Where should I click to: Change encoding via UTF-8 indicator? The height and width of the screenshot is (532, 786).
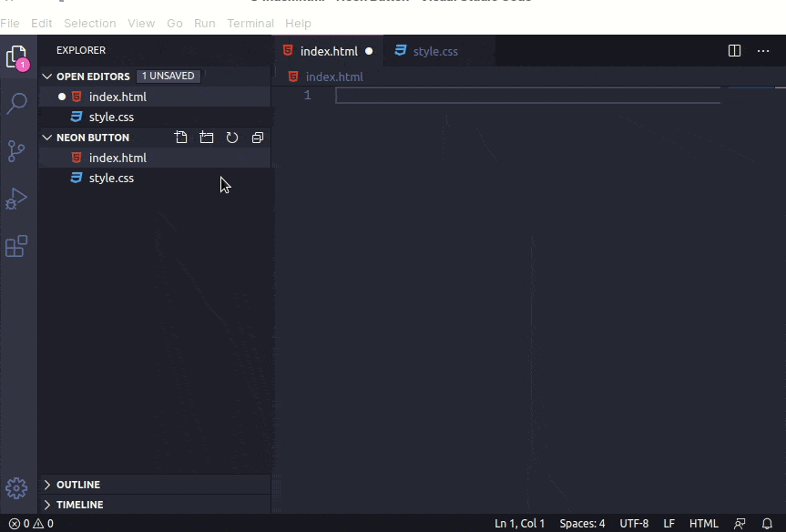[x=634, y=524]
